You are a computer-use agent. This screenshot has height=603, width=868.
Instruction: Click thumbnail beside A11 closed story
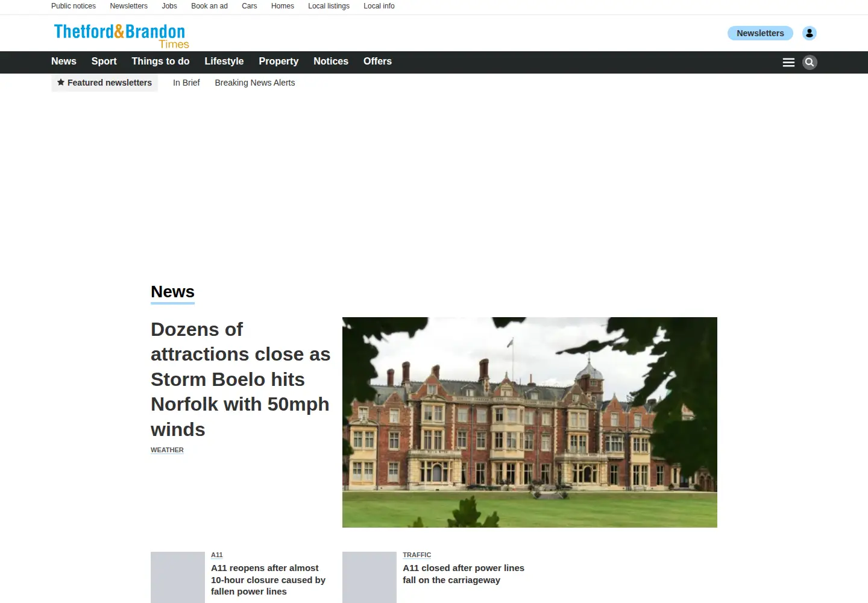(x=370, y=578)
